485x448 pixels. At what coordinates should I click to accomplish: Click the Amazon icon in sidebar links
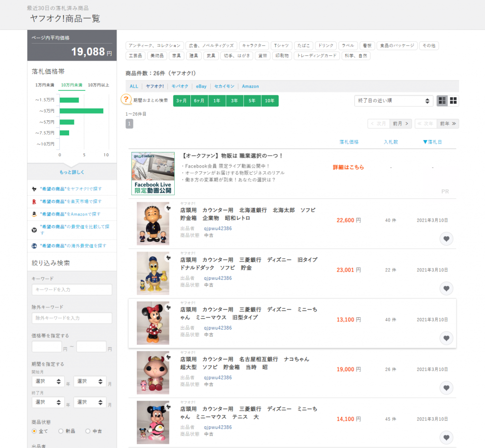(34, 214)
